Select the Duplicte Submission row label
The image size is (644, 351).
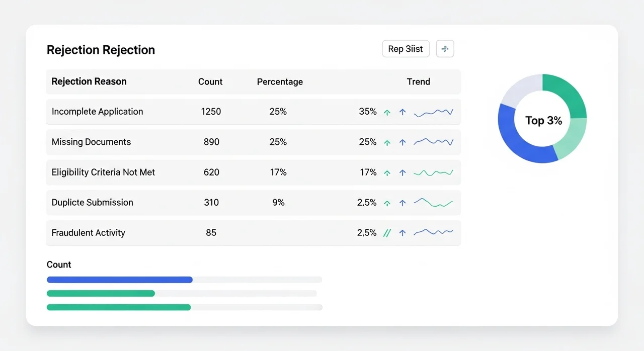point(92,202)
